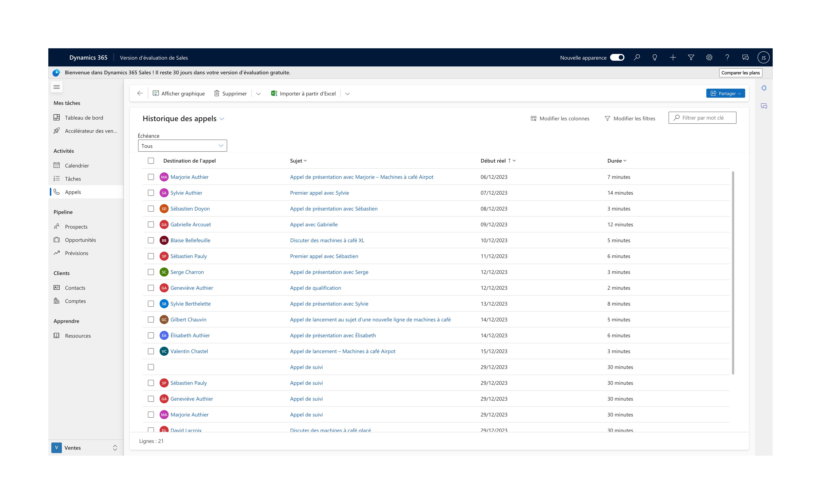The width and height of the screenshot is (821, 504).
Task: Click the Modifier les filtres funnel icon
Action: [x=607, y=118]
